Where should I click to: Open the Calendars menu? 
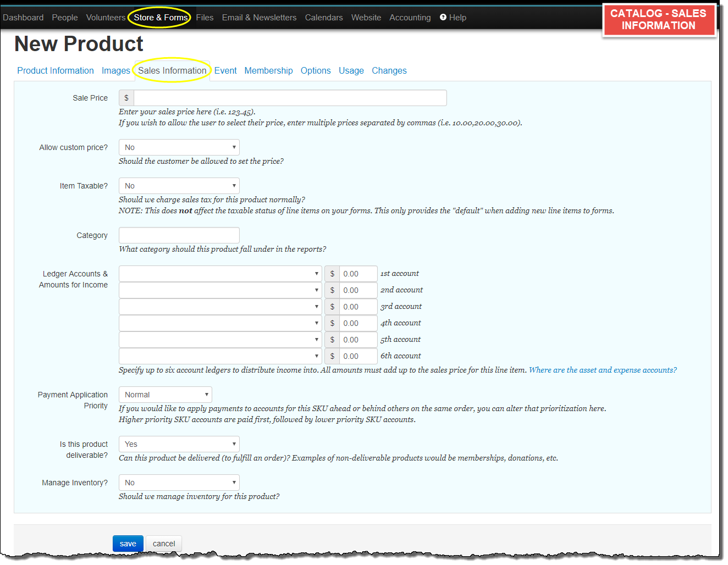tap(324, 18)
